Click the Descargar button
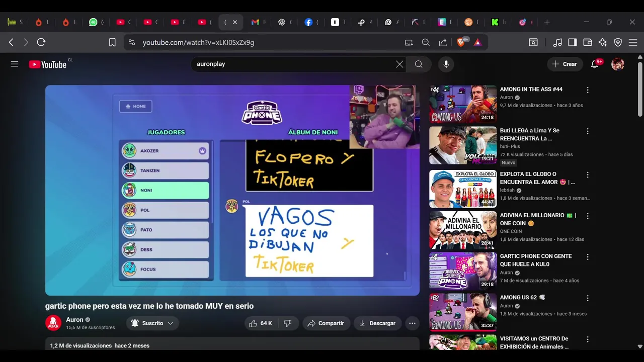 [x=377, y=323]
